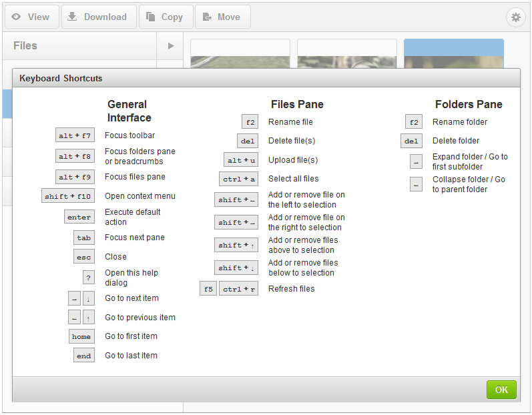Click the f2 key in Folders Pane
This screenshot has height=415, width=532.
[414, 121]
